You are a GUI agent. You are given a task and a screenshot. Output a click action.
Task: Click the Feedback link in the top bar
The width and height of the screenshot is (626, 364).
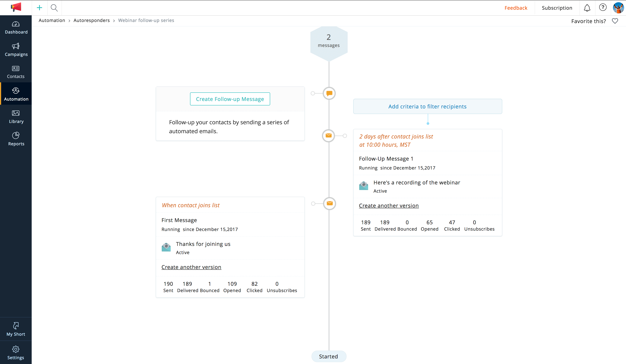point(516,8)
